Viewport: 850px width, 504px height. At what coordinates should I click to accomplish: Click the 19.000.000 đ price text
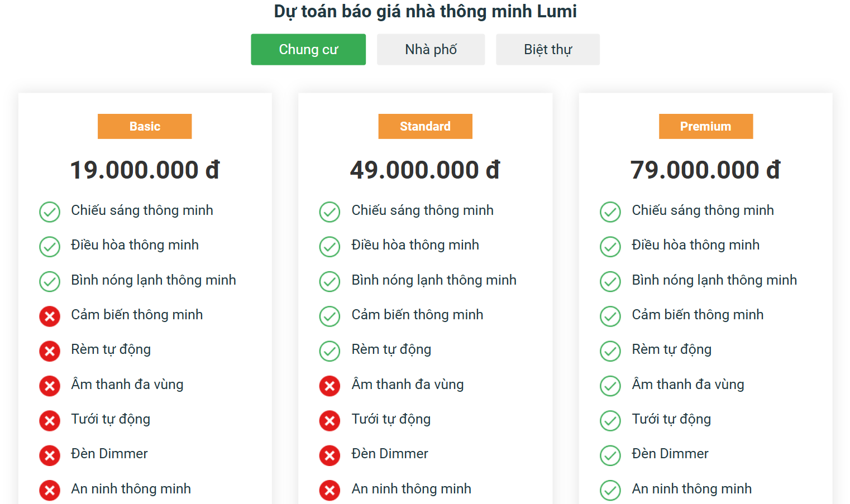click(x=145, y=169)
